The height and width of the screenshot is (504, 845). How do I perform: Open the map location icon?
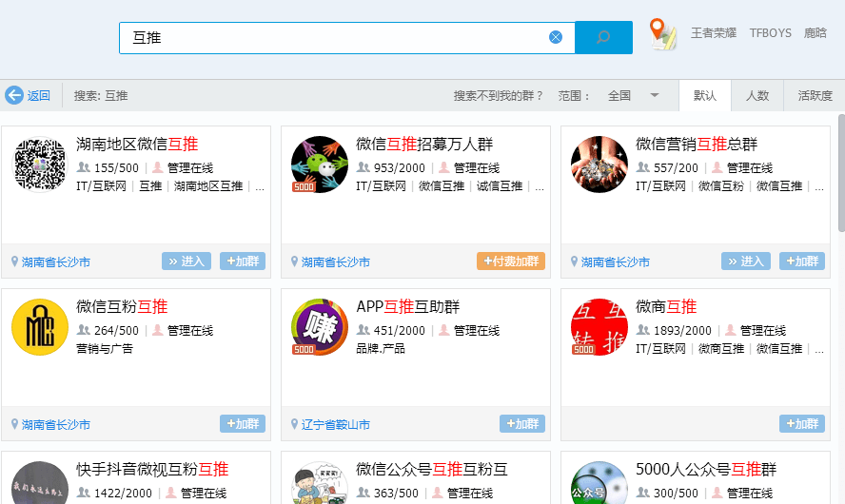pos(662,34)
